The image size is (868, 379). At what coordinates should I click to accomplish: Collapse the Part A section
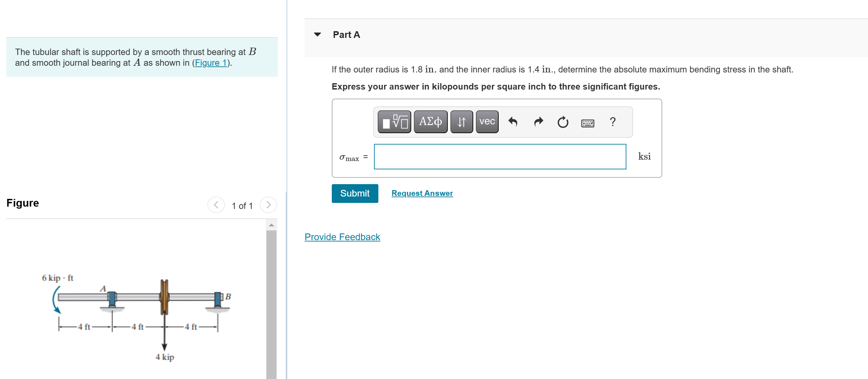click(317, 35)
